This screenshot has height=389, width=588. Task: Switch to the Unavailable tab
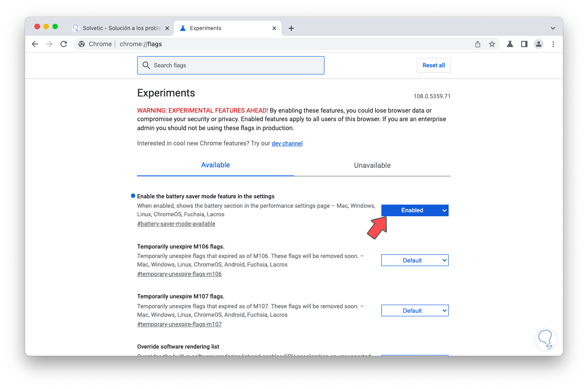click(x=372, y=165)
